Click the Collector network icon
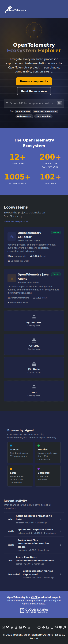Image resolution: width=68 pixels, height=644 pixels. (x=12, y=236)
